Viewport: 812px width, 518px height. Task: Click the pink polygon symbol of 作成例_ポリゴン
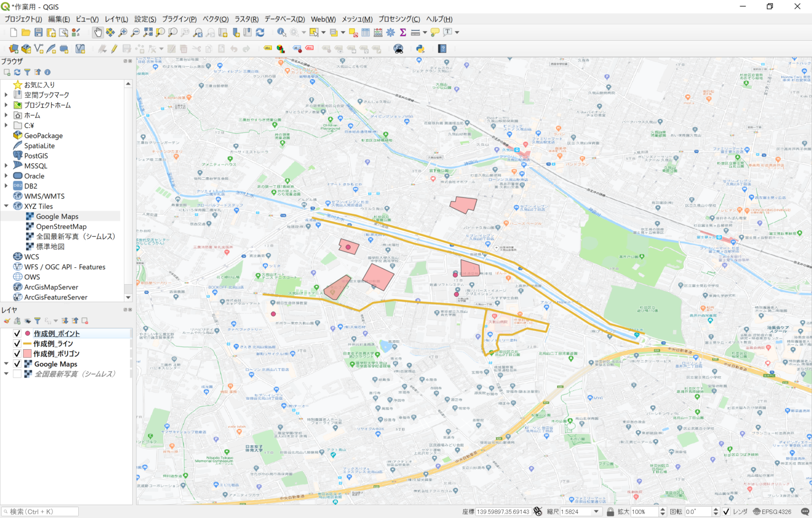(x=27, y=353)
